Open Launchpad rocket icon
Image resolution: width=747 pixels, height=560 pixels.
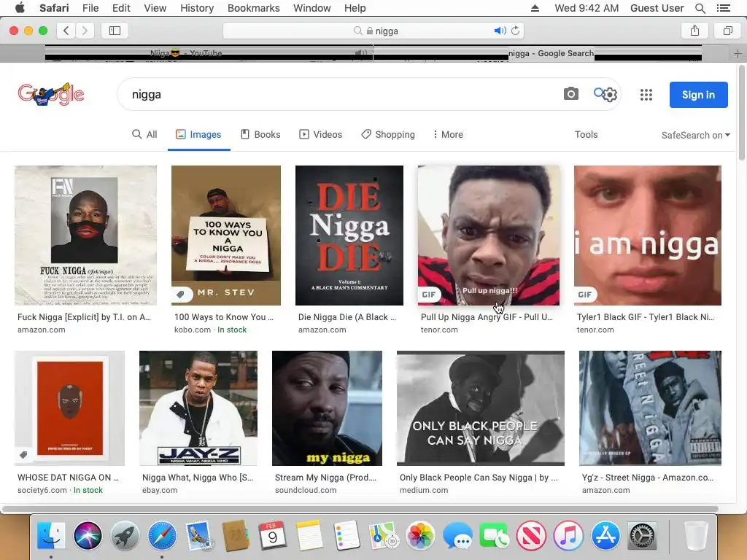[x=125, y=536]
